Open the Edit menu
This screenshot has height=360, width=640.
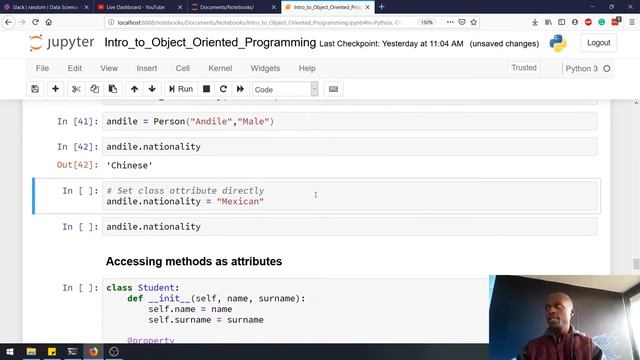(75, 68)
